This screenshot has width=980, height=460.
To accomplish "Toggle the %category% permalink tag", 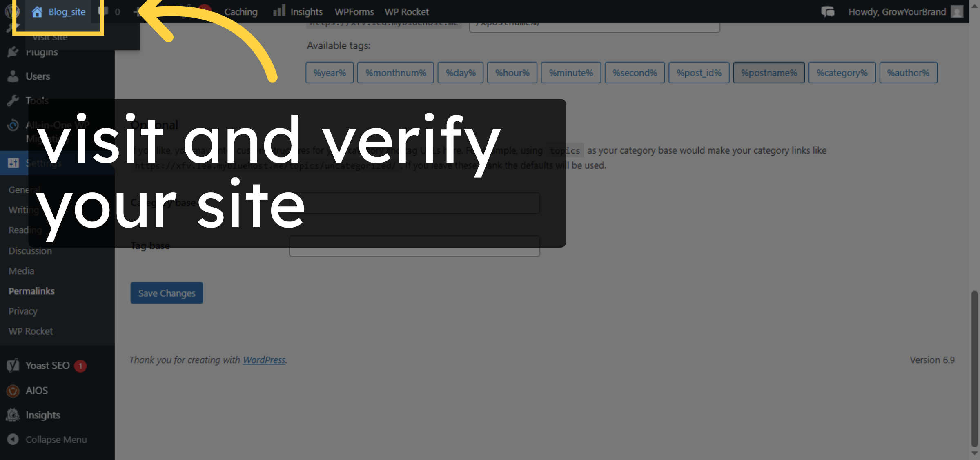I will tap(842, 72).
